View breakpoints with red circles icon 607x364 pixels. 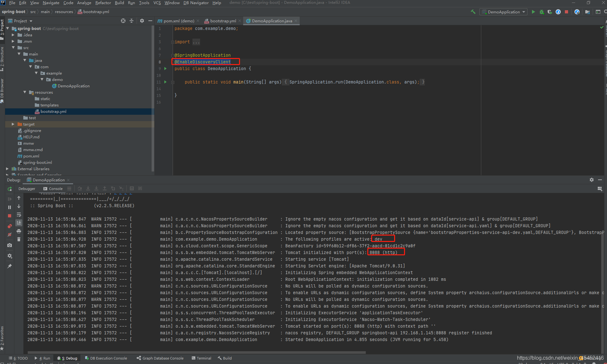point(10,226)
